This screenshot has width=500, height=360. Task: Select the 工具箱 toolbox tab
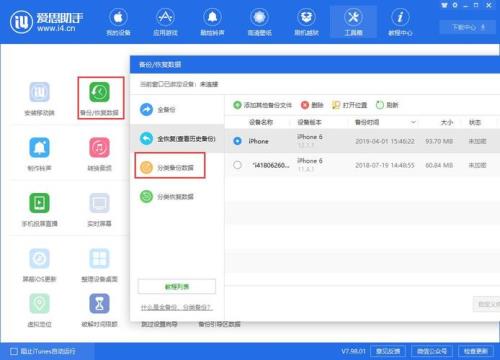point(353,22)
